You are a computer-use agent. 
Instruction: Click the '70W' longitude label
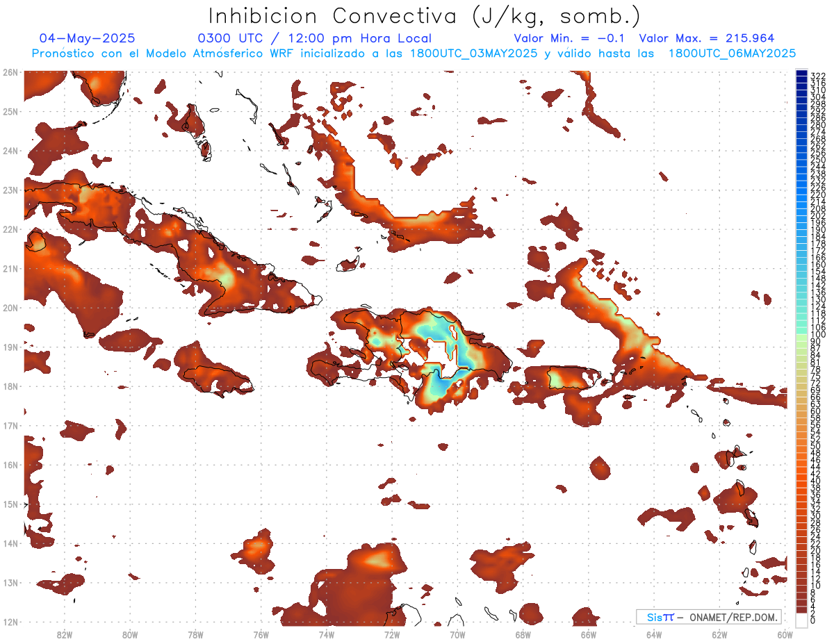point(457,634)
